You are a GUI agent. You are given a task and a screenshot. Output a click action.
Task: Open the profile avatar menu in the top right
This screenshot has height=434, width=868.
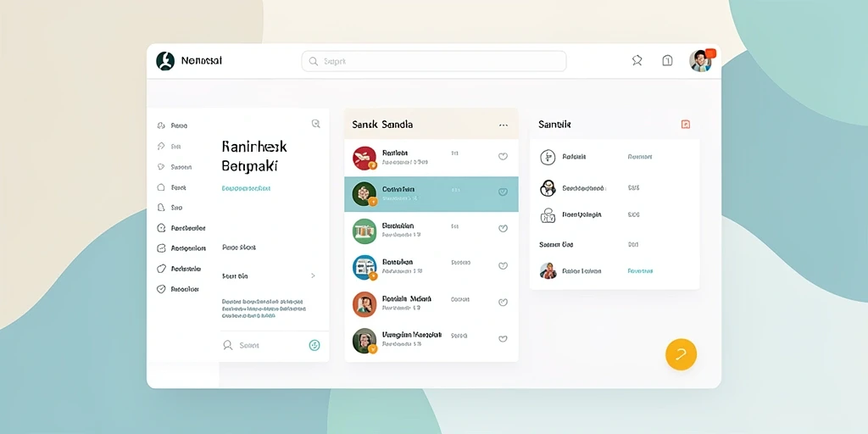700,61
